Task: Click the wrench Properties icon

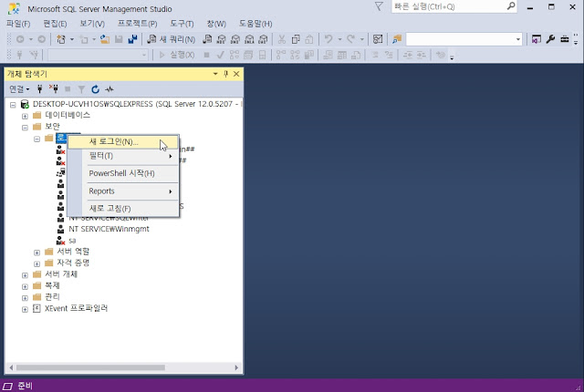Action: click(550, 39)
